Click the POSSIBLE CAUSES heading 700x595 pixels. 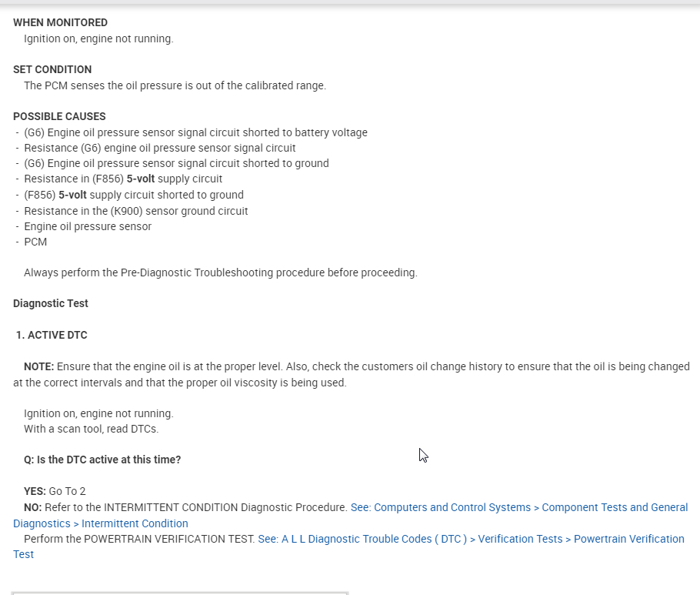(x=59, y=116)
